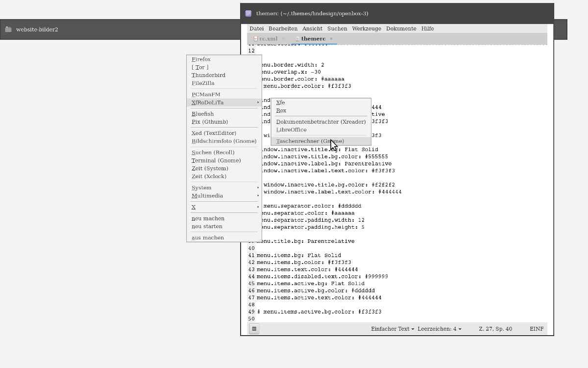
Task: Expand the System submenu
Action: click(224, 187)
